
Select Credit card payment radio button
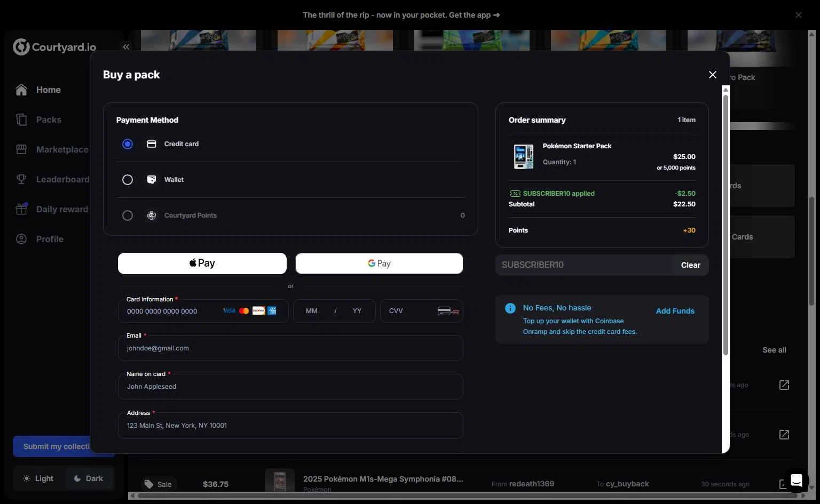pos(128,144)
